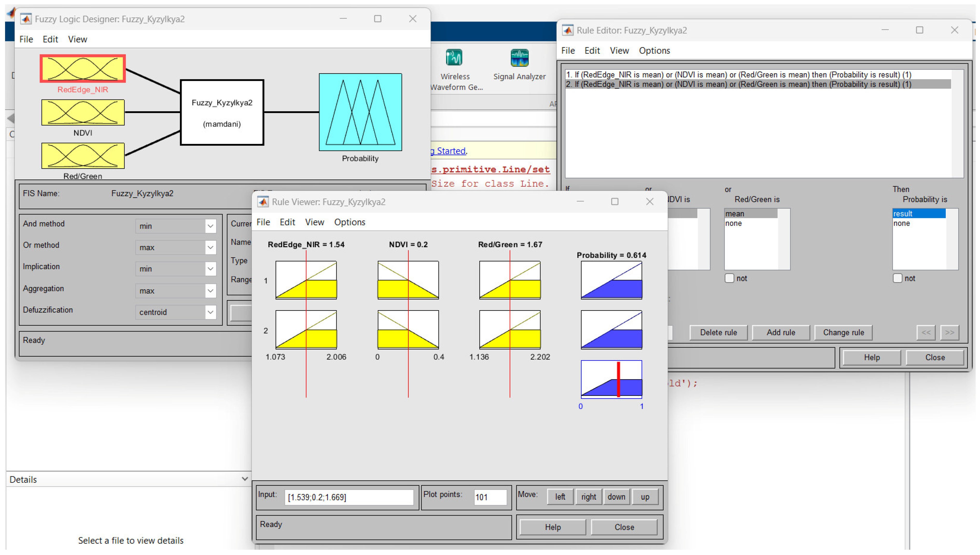
Task: Click the Plot points input field
Action: click(490, 497)
